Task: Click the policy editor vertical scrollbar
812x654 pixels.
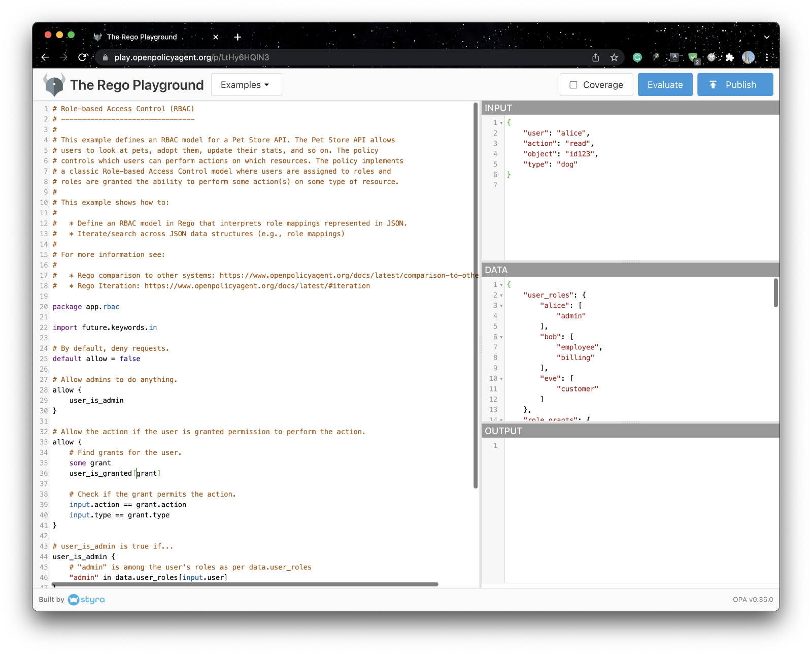Action: point(476,296)
